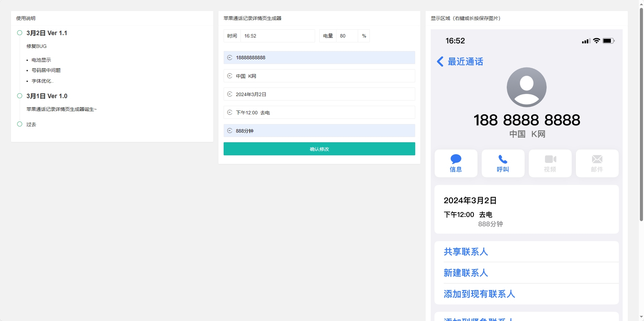Click the contact avatar in the preview
Image resolution: width=644 pixels, height=321 pixels.
(526, 87)
